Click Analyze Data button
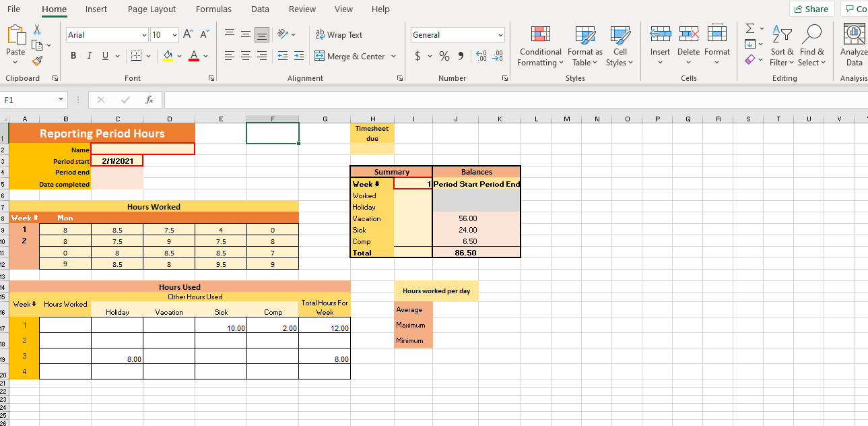Viewport: 868px width, 426px height. pos(854,46)
